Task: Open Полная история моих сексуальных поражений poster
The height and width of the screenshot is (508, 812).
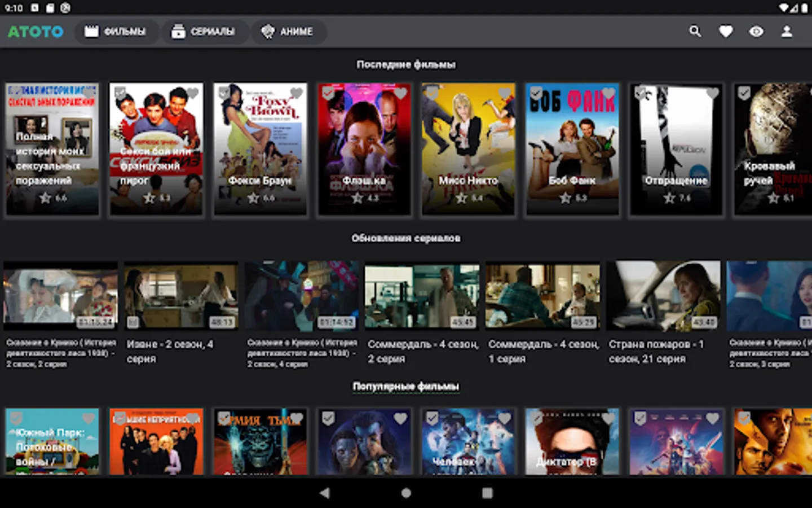Action: [52, 150]
